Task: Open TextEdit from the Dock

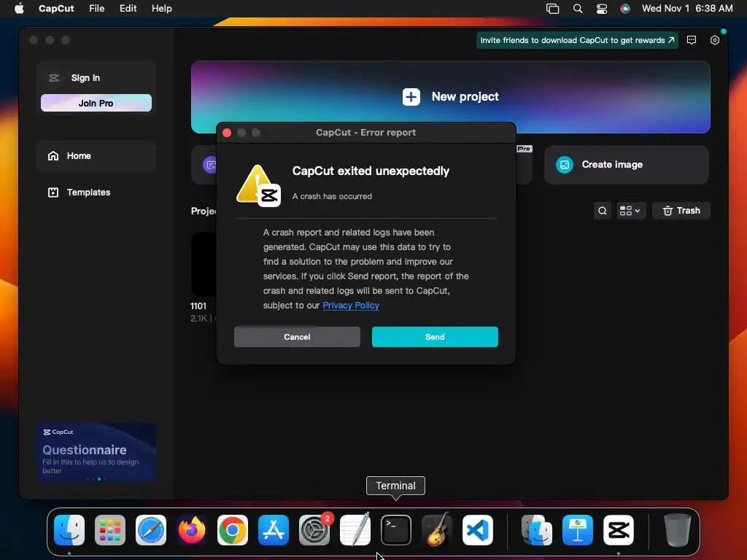Action: (355, 529)
